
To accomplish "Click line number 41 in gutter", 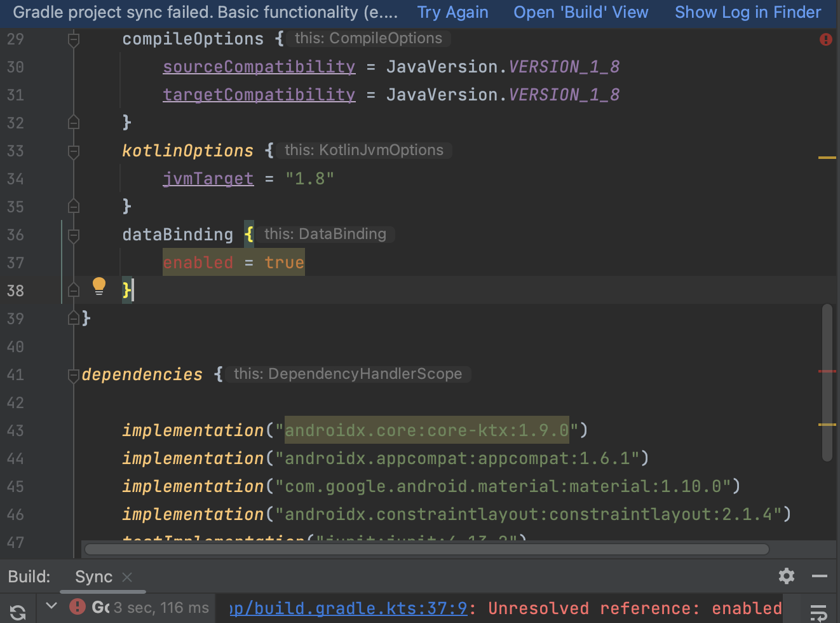I will 15,374.
